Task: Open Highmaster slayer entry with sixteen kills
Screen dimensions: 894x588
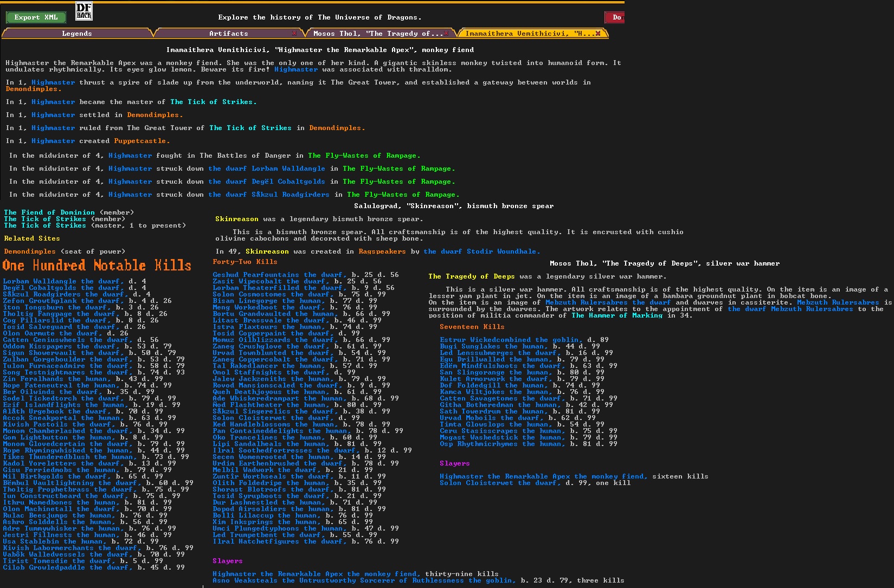Action: click(x=574, y=476)
